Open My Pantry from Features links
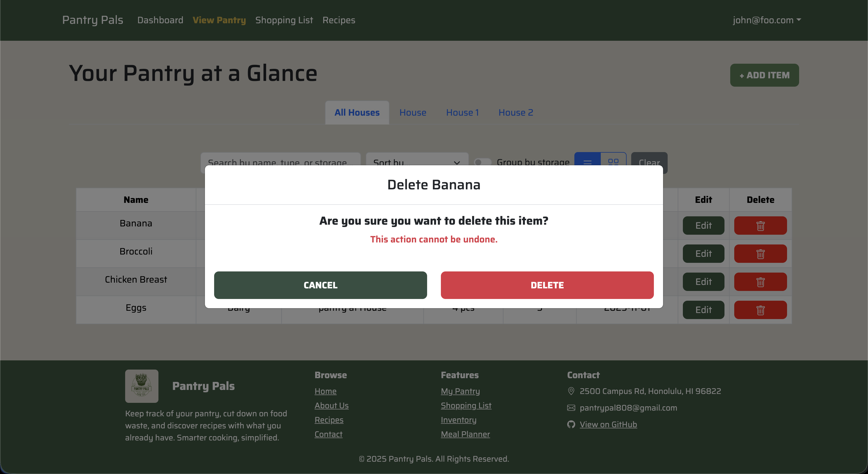Viewport: 868px width, 474px height. click(x=460, y=391)
